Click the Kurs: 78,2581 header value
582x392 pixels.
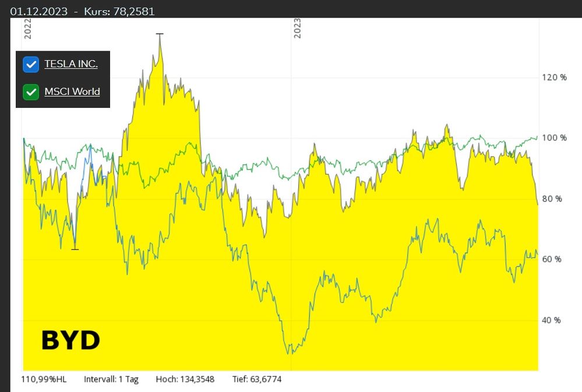pyautogui.click(x=119, y=12)
